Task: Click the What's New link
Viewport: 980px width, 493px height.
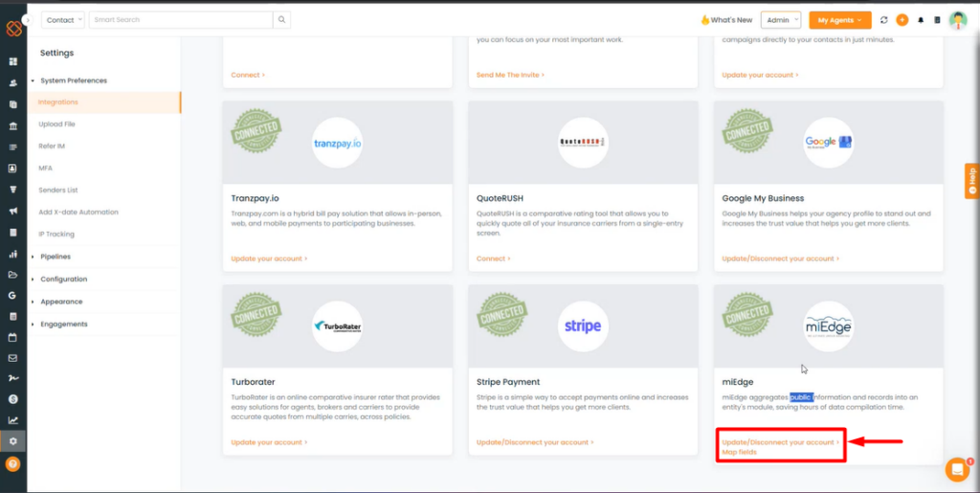Action: click(726, 20)
